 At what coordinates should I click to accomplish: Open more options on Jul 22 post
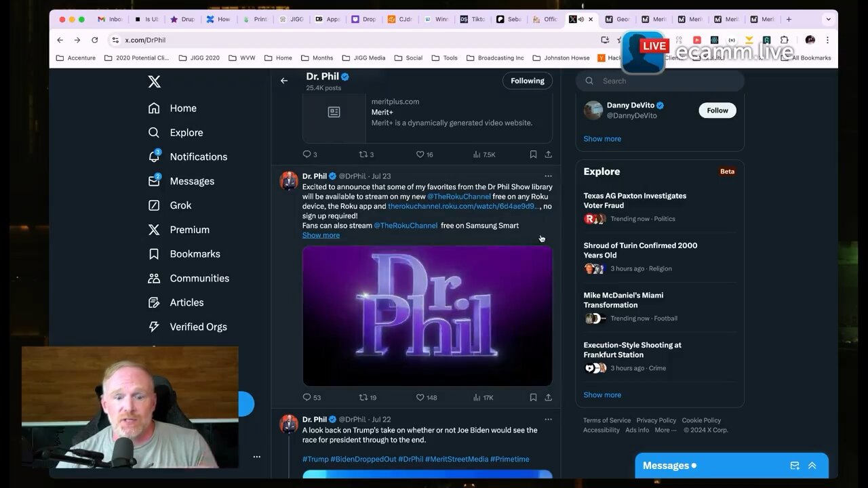548,420
